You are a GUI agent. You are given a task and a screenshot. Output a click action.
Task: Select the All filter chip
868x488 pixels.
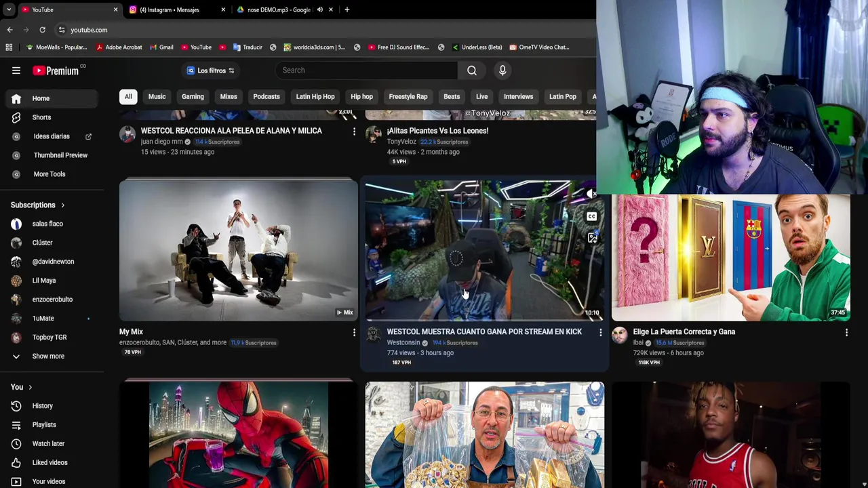coord(128,96)
